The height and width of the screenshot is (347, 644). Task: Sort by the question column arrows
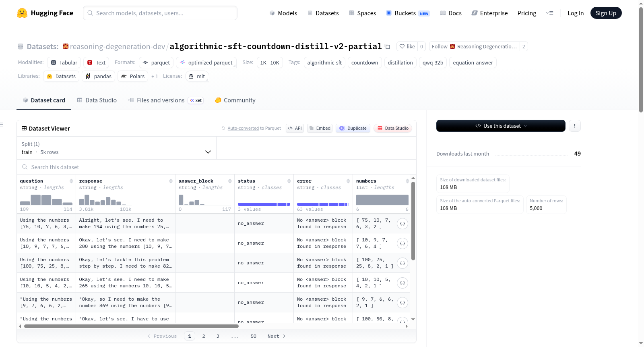[x=71, y=181]
